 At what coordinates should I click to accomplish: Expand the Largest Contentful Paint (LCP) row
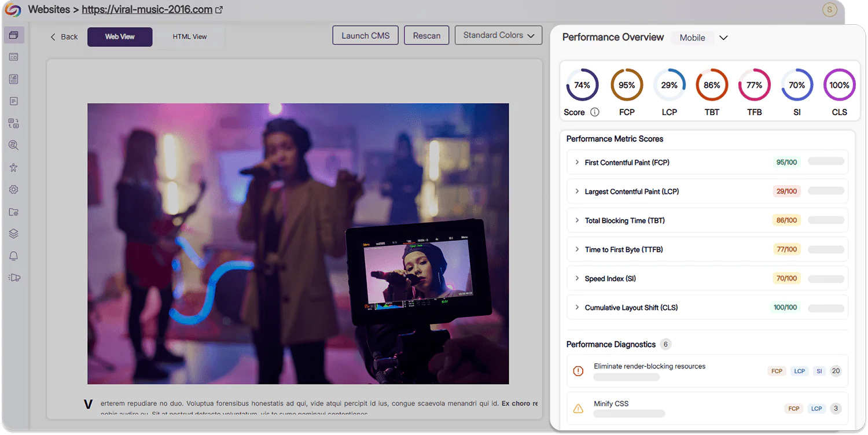tap(707, 191)
